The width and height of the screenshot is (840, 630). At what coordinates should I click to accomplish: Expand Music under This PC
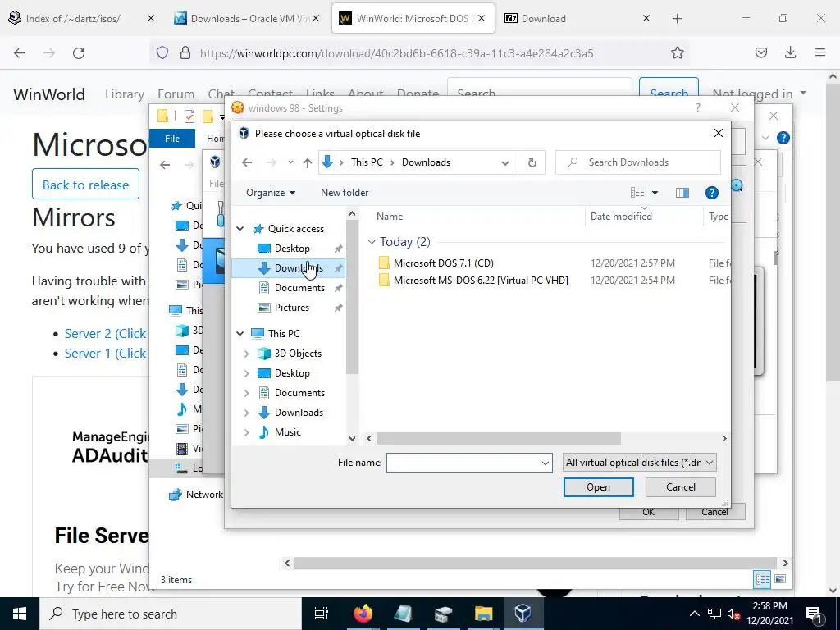click(x=246, y=432)
